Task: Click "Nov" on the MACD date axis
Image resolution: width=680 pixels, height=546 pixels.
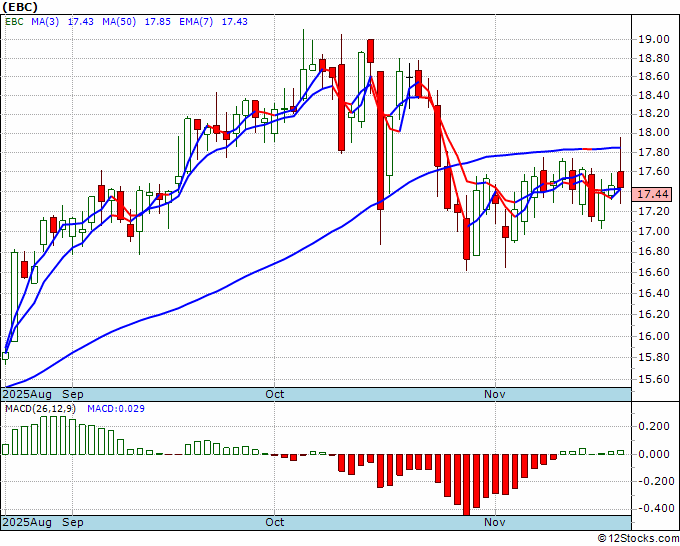Action: pos(495,522)
